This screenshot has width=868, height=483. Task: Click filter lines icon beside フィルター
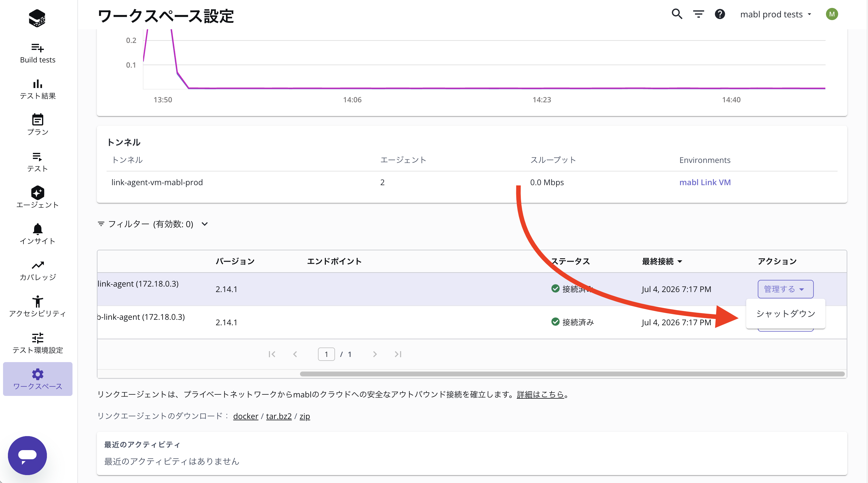click(x=101, y=224)
